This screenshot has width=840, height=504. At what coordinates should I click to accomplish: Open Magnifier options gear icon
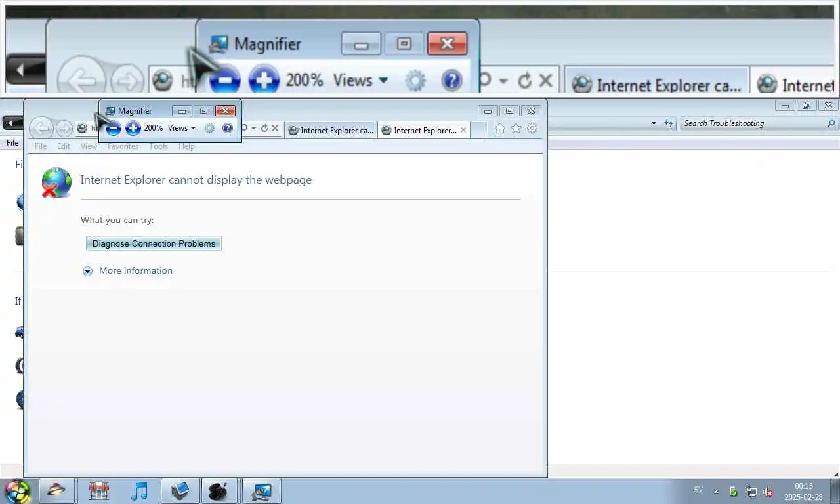tap(209, 129)
